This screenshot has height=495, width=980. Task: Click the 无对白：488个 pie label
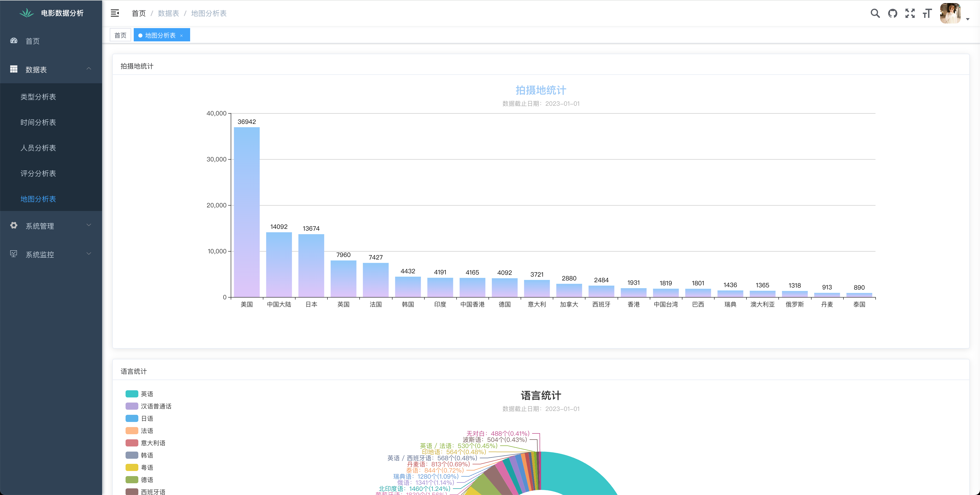coord(498,433)
